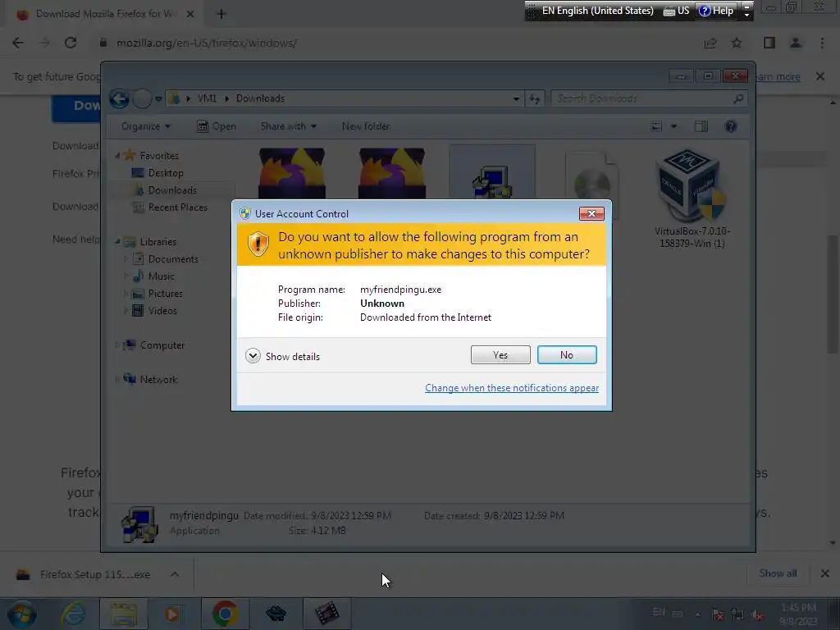Toggle the preview pane icon

(701, 126)
